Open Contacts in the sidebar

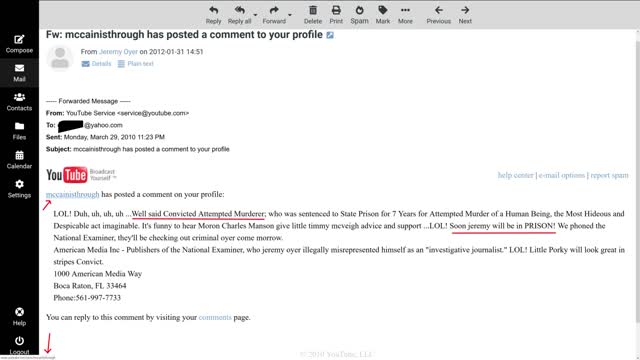19,102
